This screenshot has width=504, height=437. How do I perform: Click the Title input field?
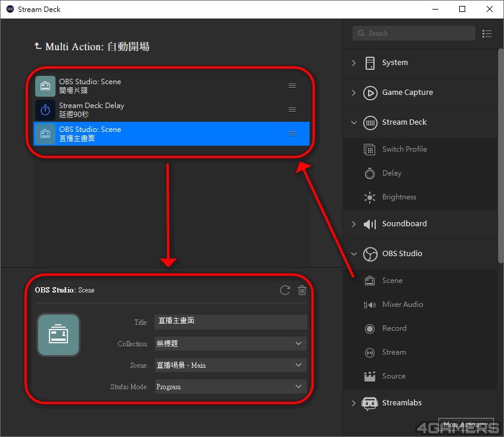(230, 322)
